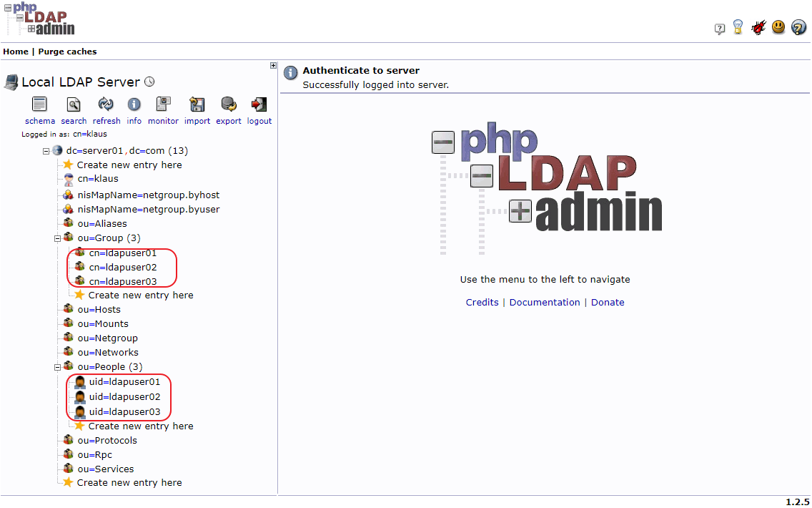Screen dimensions: 812x508
Task: Create new entry under ou=Group
Action: point(141,295)
